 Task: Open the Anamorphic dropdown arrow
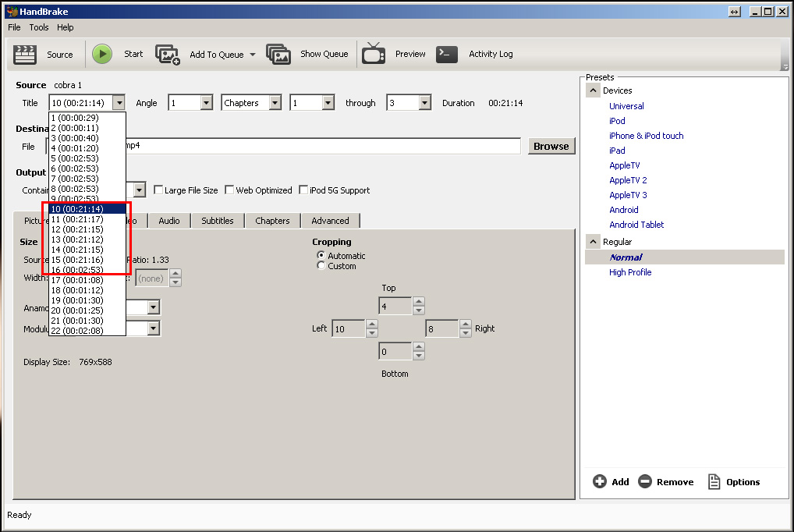(x=154, y=307)
